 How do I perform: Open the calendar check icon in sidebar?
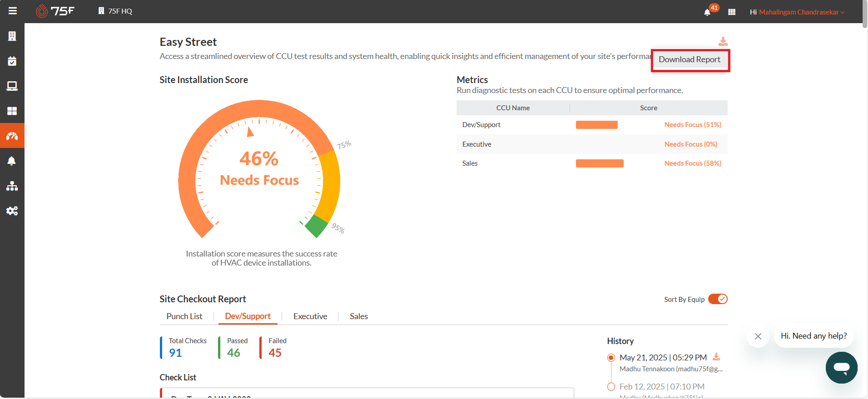[x=12, y=61]
